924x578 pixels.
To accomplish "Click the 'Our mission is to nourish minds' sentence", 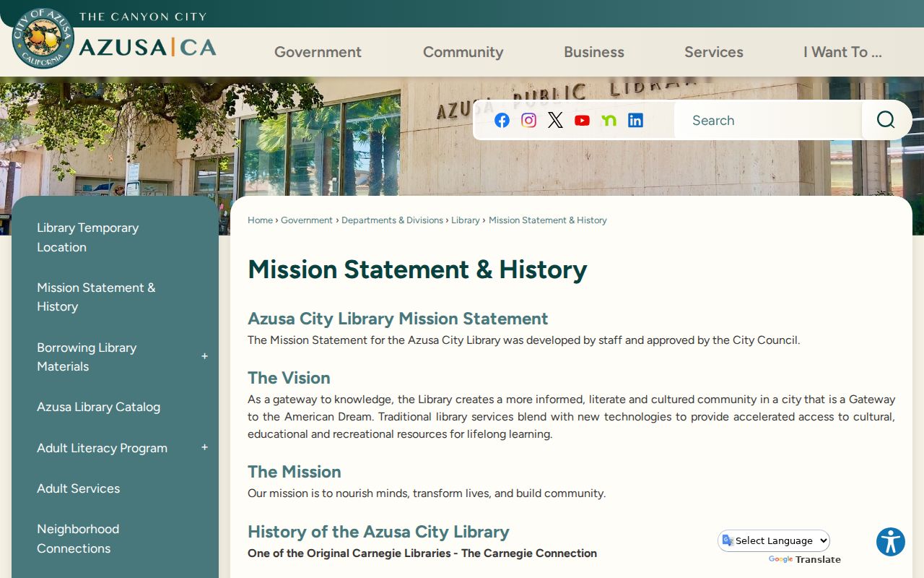I will [427, 493].
